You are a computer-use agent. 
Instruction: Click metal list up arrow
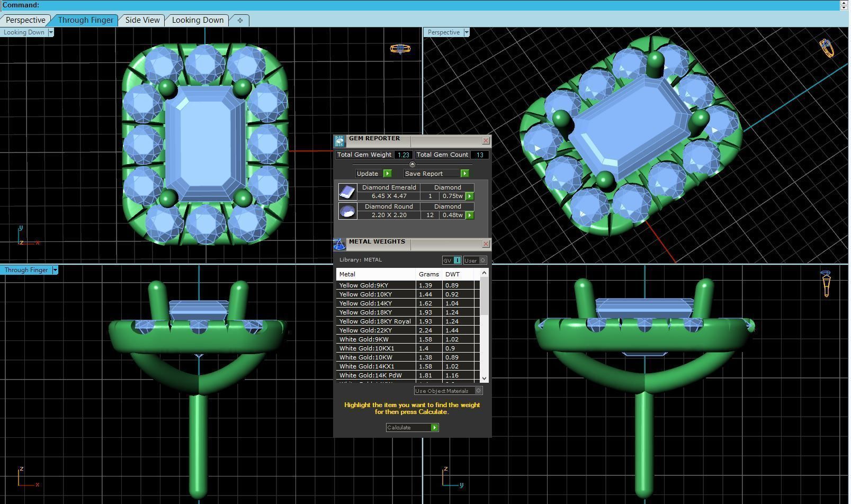[484, 273]
